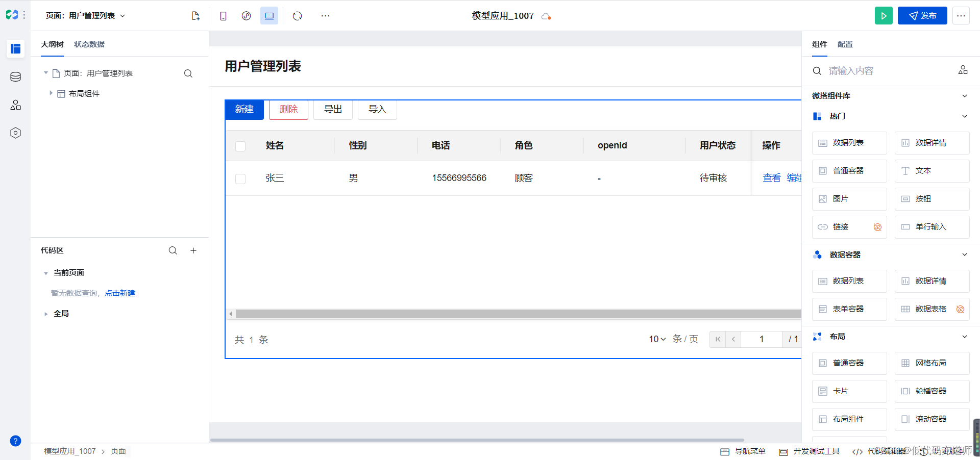Collapse the 数据容器 component group
This screenshot has width=980, height=460.
pyautogui.click(x=964, y=255)
